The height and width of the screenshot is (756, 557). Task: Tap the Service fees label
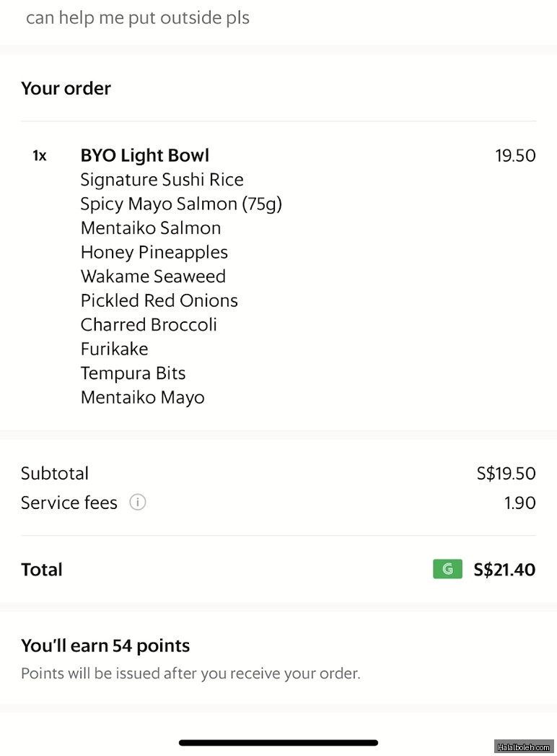[69, 503]
